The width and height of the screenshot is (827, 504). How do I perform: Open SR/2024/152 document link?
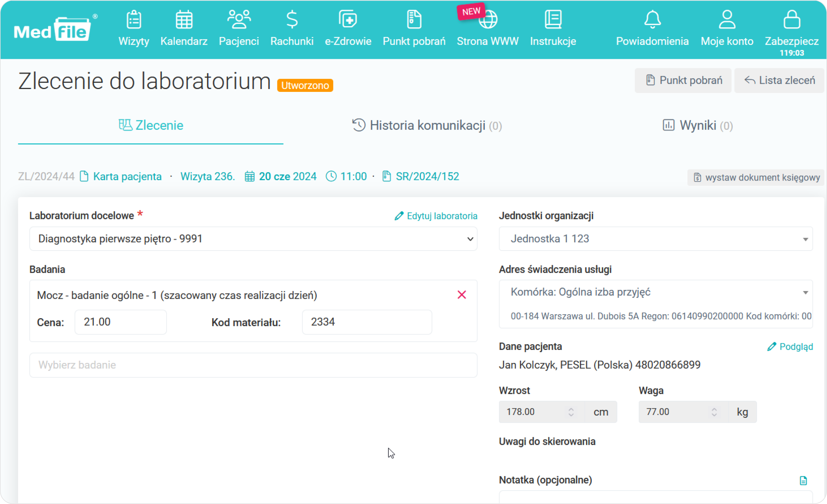(427, 176)
